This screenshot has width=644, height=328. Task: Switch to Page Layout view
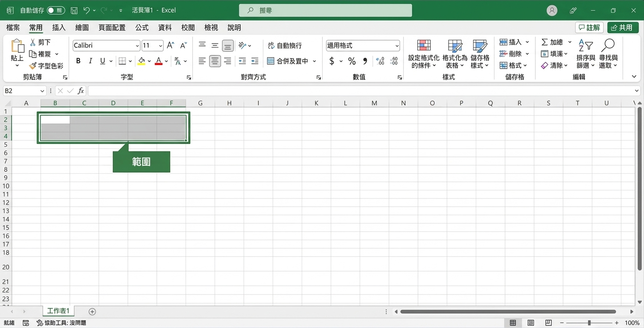tap(531, 323)
